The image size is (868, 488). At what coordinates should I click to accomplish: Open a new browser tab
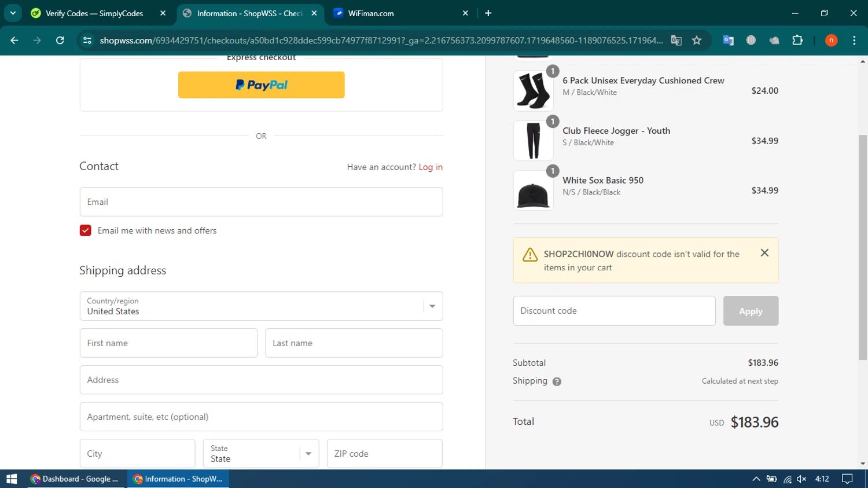(488, 13)
